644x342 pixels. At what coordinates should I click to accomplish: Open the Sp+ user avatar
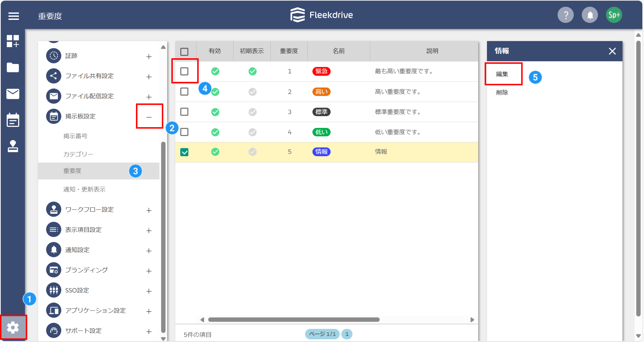(614, 15)
